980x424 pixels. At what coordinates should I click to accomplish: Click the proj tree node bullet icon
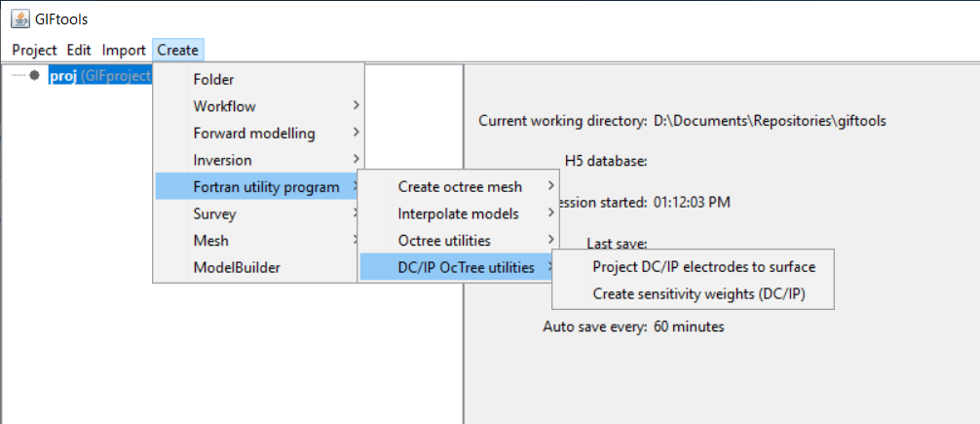point(35,75)
